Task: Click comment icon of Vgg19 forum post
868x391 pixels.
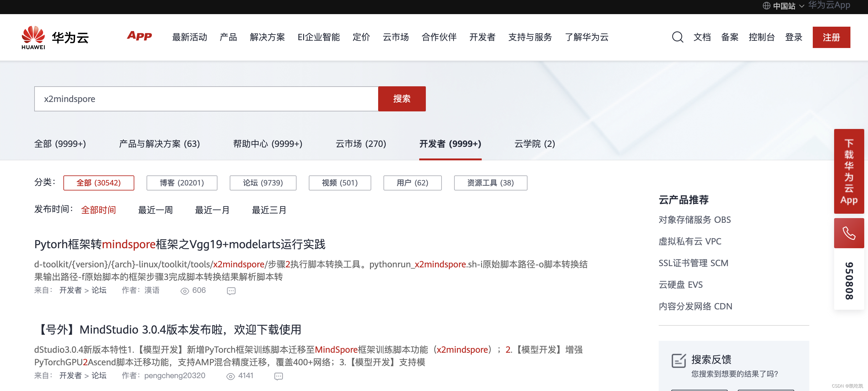Action: pos(231,291)
